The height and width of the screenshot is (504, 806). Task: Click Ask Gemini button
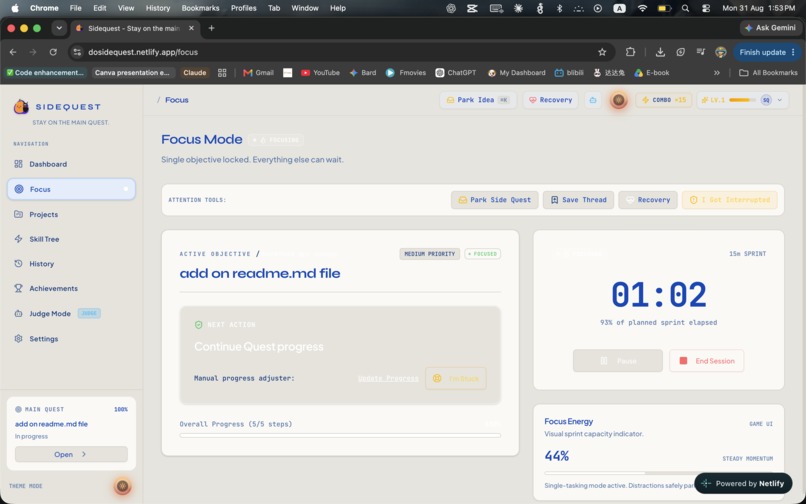[x=770, y=28]
